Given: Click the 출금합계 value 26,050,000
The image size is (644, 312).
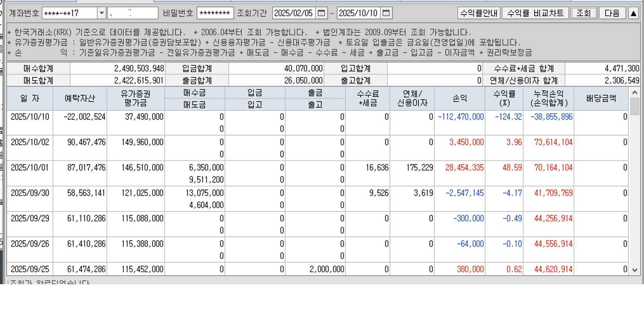Looking at the screenshot, I should tap(303, 81).
